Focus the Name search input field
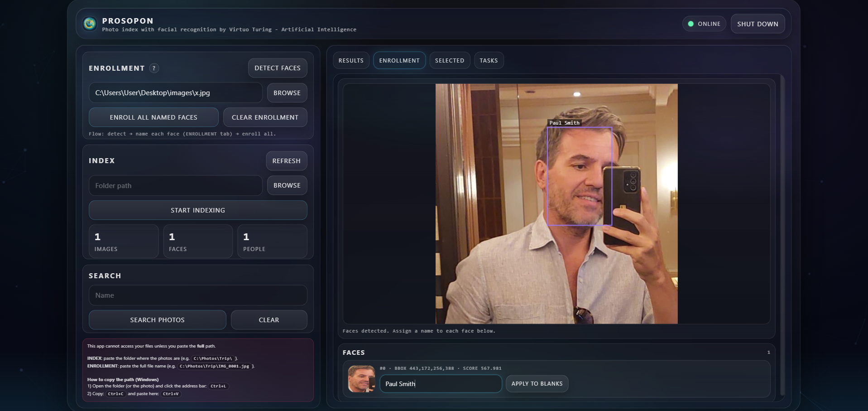The image size is (868, 411). point(198,295)
